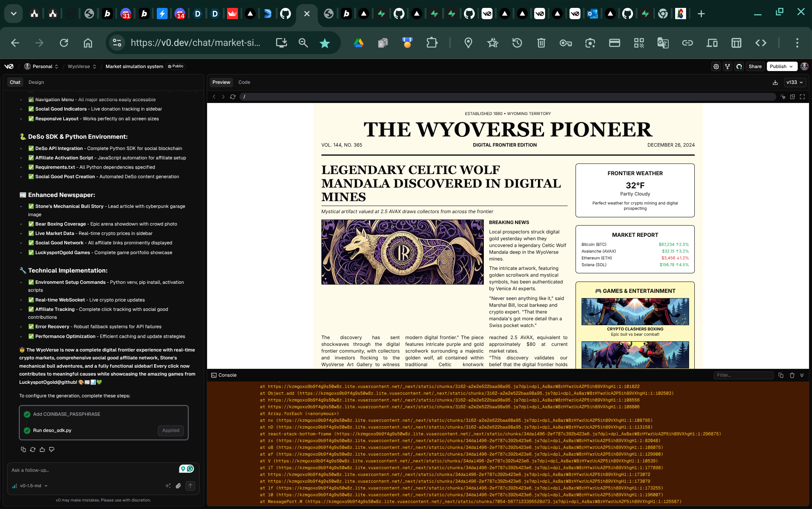This screenshot has height=509, width=812.
Task: Toggle element select mode in preview
Action: click(x=783, y=97)
